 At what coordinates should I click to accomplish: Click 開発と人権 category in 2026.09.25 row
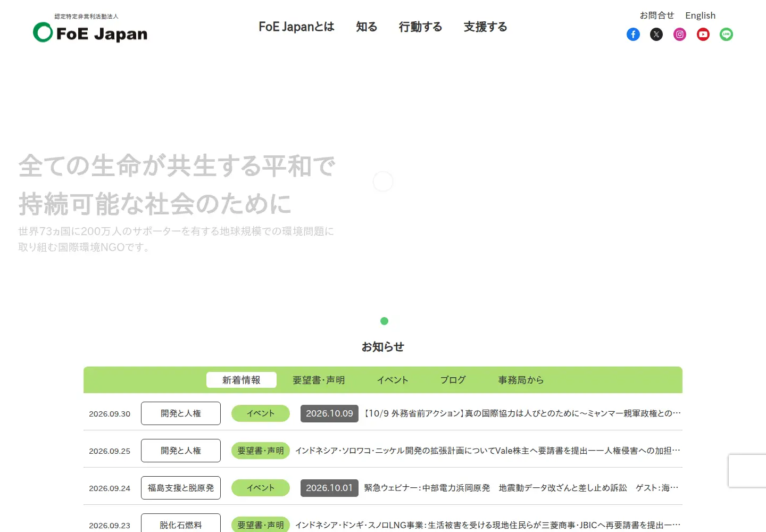pyautogui.click(x=181, y=451)
